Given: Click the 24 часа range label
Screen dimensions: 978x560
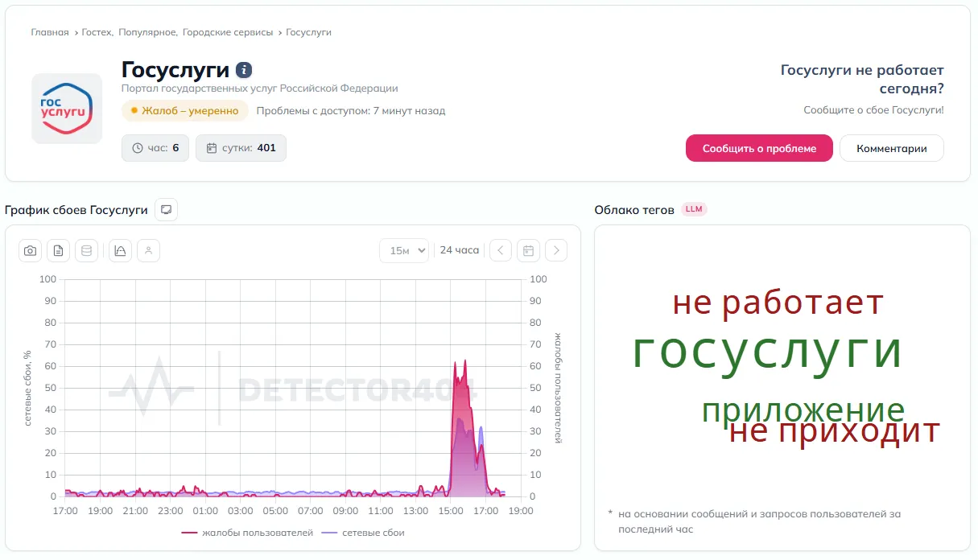Looking at the screenshot, I should (x=460, y=250).
